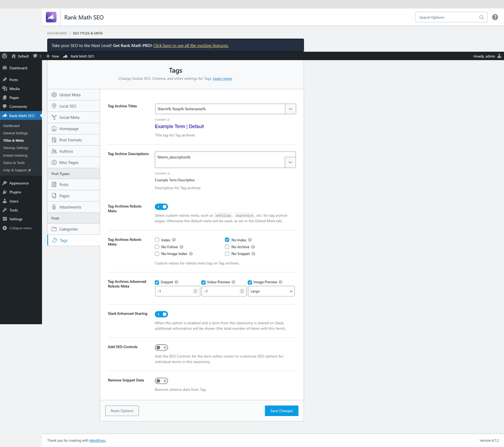Click the Misc Pages list icon
Image resolution: width=504 pixels, height=447 pixels.
(54, 162)
